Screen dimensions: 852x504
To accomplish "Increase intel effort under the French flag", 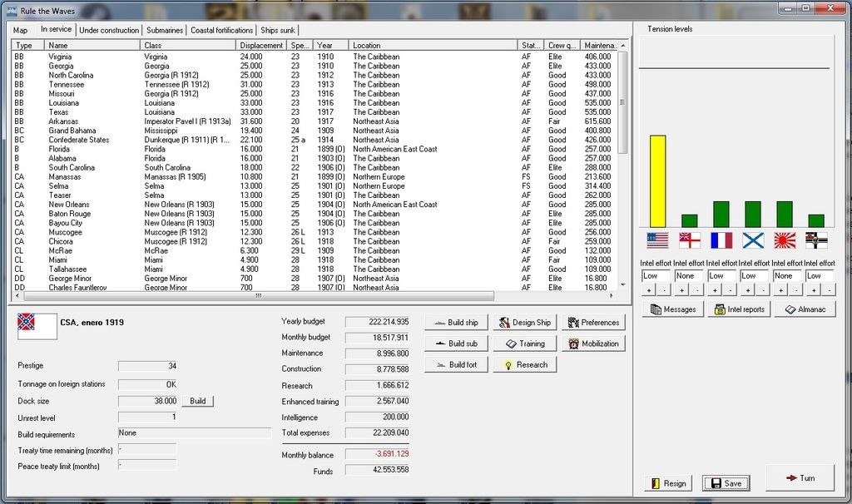I will [x=715, y=290].
